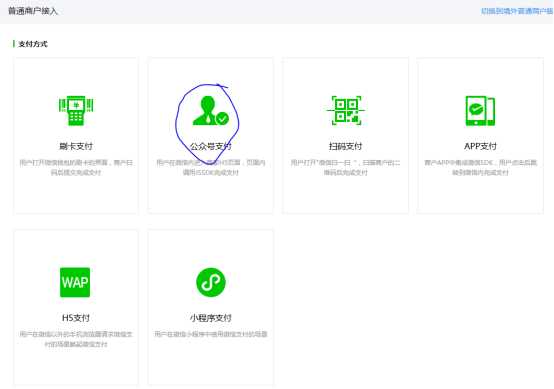Screen dimensions: 554x389
Task: Click the description under 刷卡支付
Action: tap(76, 167)
